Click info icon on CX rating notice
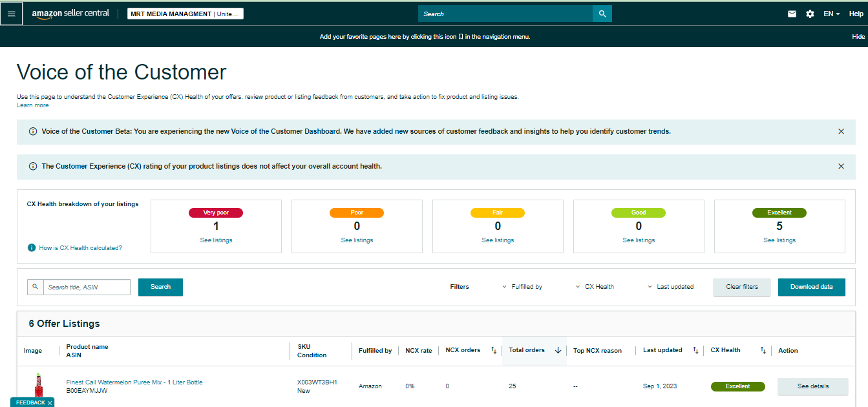The width and height of the screenshot is (868, 407). 33,166
